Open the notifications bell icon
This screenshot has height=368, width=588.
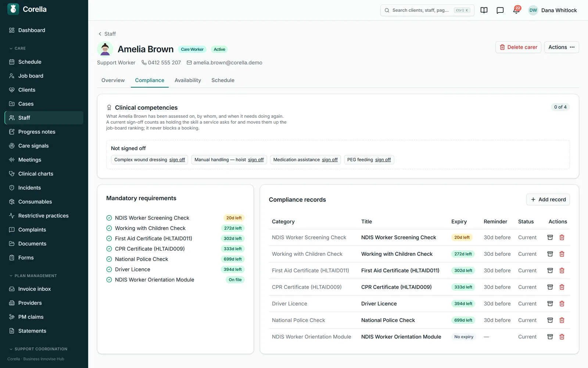[516, 10]
